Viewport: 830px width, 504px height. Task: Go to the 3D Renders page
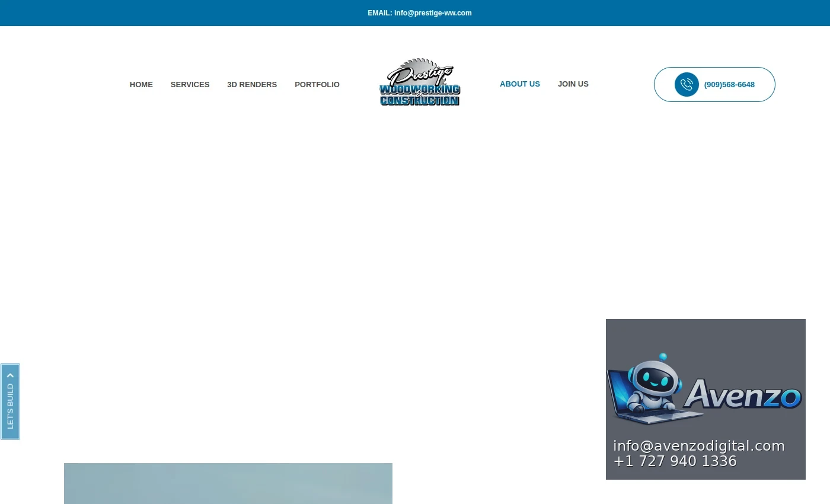(252, 84)
